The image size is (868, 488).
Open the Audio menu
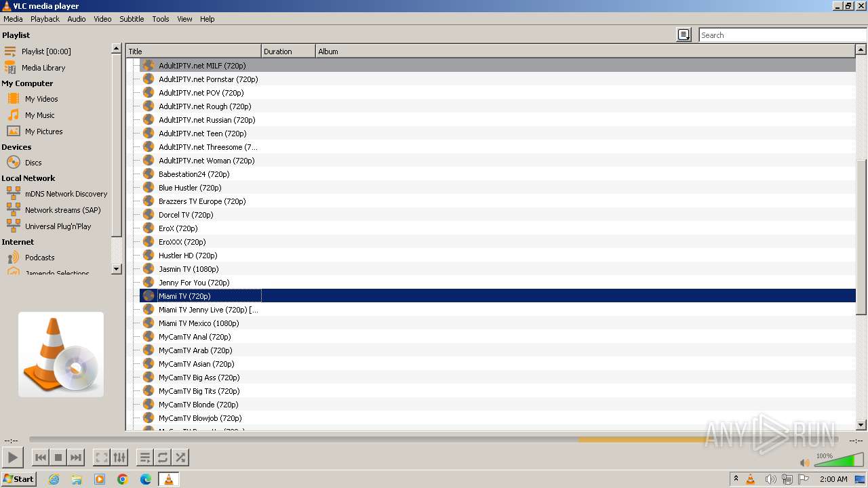77,19
